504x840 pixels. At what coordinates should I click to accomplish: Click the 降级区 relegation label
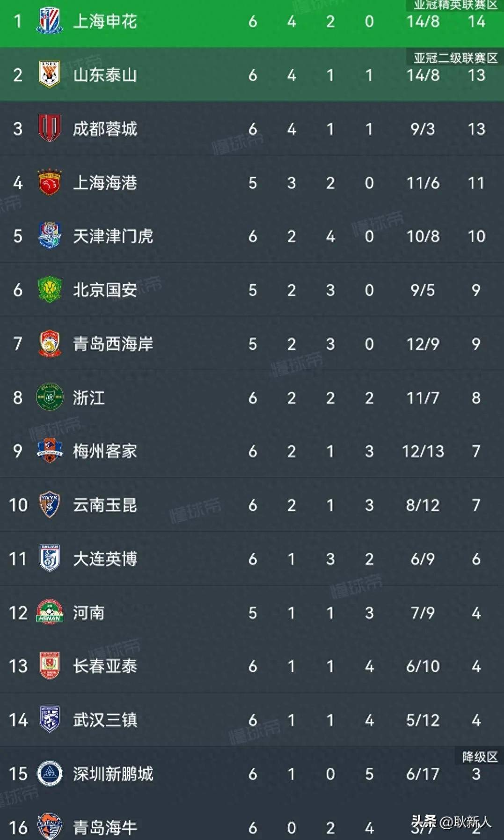(x=479, y=757)
